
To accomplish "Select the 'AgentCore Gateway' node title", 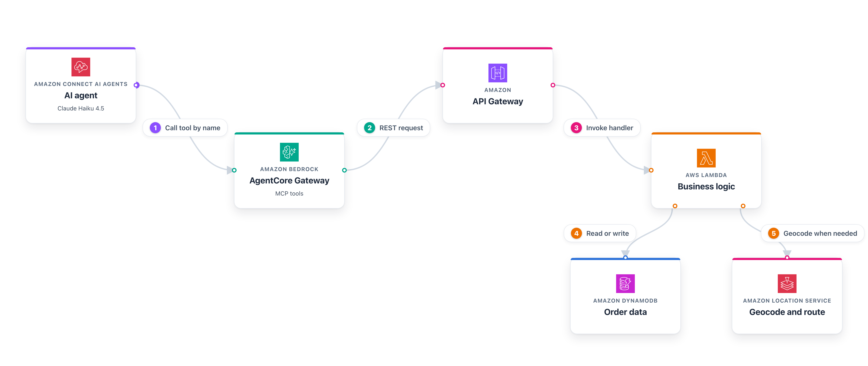I will coord(290,181).
